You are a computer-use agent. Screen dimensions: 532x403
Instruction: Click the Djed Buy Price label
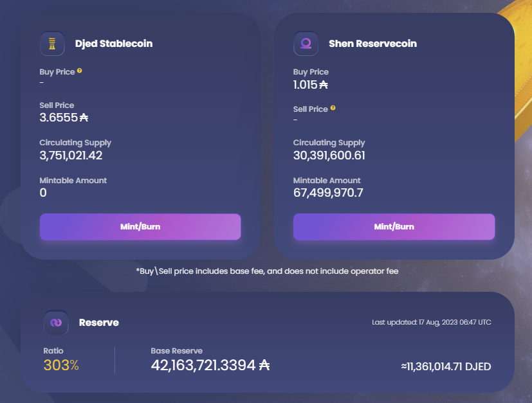57,72
